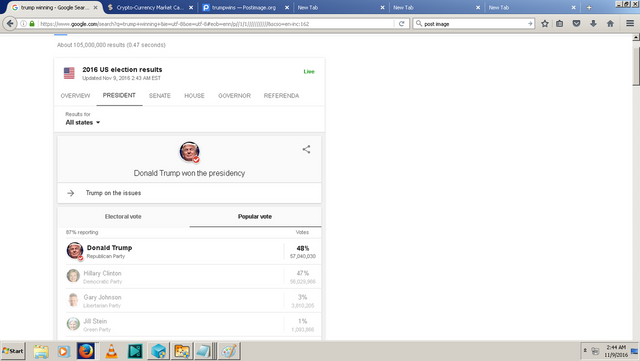Close the trump winning Google Search tab
The image size is (640, 361).
click(96, 7)
